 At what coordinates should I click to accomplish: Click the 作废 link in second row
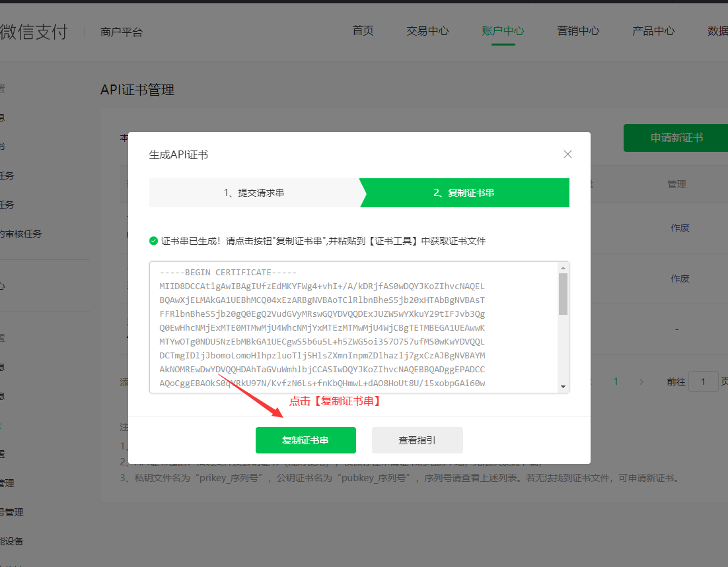pos(680,279)
